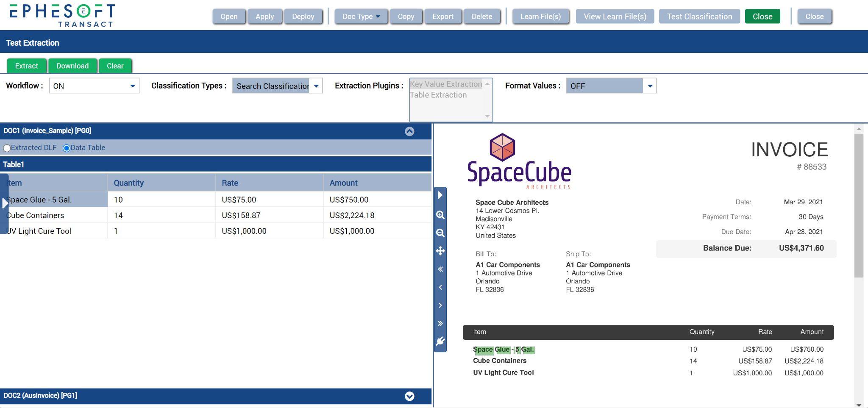The width and height of the screenshot is (868, 408).
Task: Click the Deploy button
Action: click(303, 17)
